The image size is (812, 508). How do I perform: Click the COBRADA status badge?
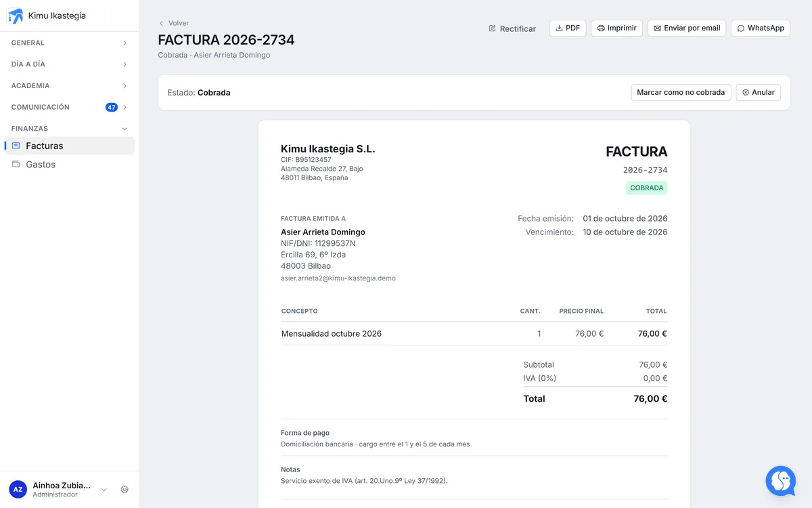[x=646, y=188]
